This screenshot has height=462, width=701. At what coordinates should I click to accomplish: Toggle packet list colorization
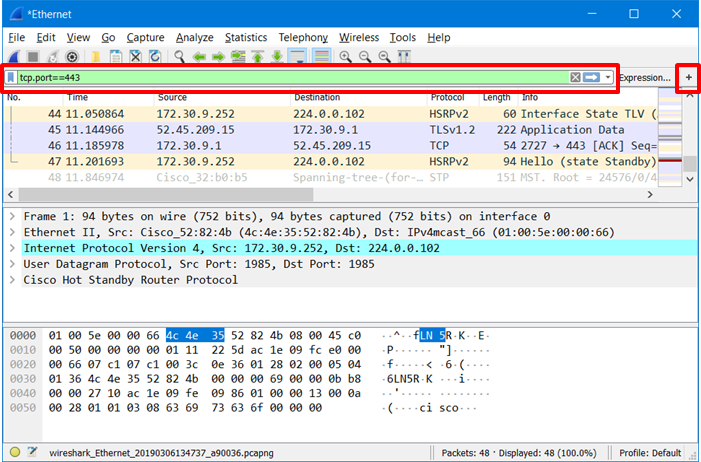tap(322, 57)
